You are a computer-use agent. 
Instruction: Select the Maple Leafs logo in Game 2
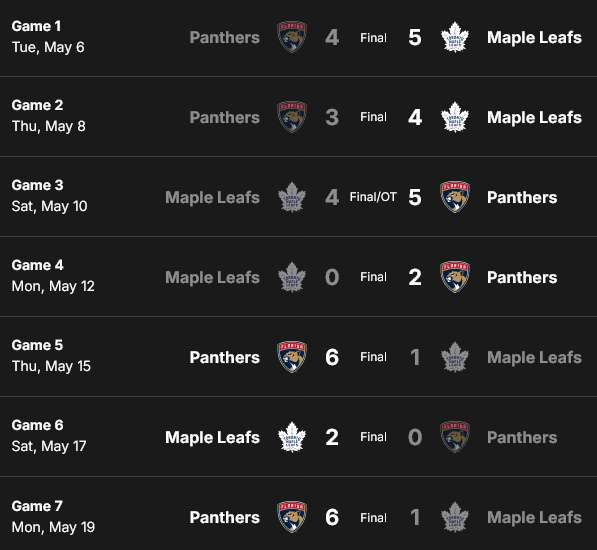click(x=455, y=117)
